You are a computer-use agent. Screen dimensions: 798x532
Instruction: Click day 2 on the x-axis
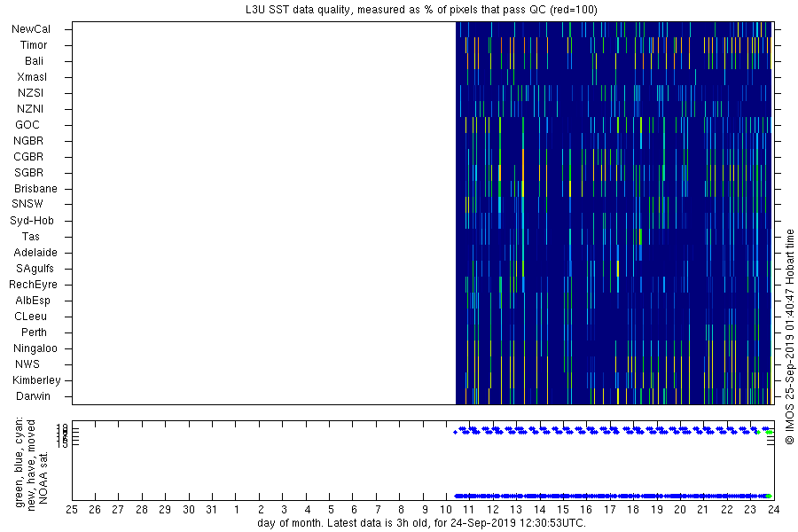pyautogui.click(x=261, y=510)
